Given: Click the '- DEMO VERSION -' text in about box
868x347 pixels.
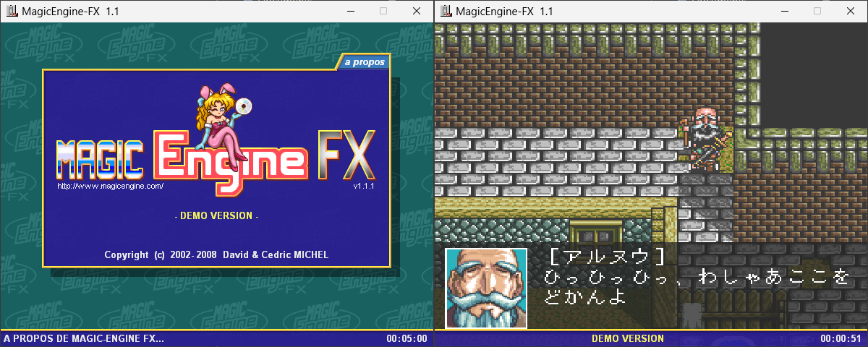Looking at the screenshot, I should point(217,215).
